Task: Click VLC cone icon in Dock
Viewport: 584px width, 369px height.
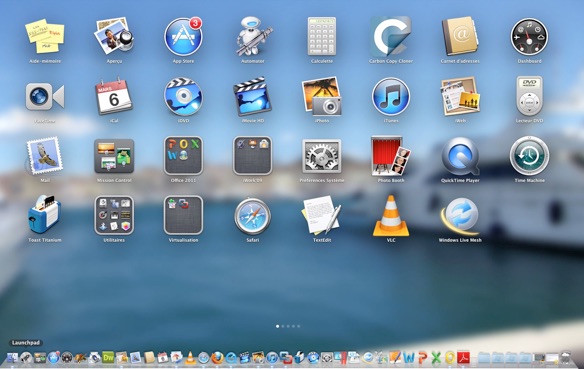Action: coord(190,358)
